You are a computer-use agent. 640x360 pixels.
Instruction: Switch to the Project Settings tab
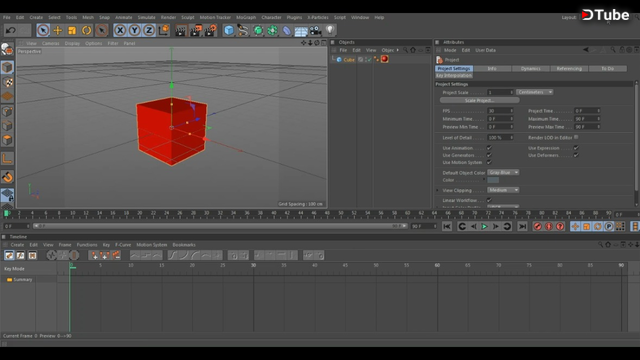(x=454, y=69)
